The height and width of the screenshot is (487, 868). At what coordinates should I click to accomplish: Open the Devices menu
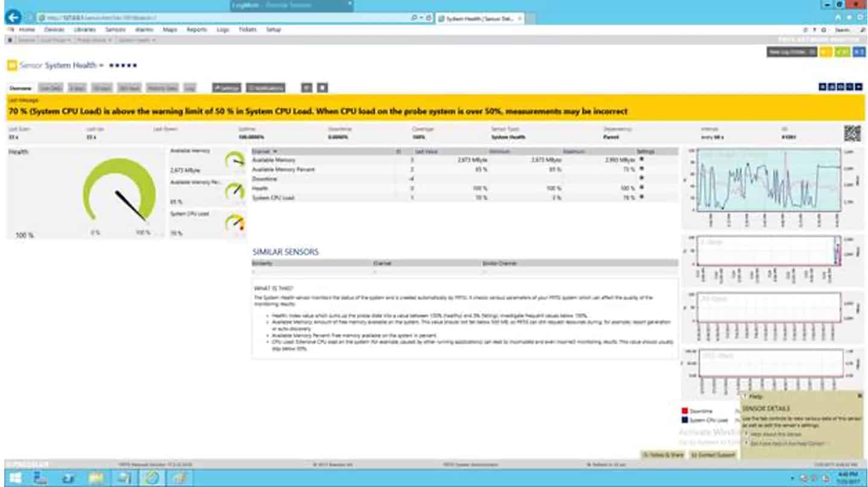tap(54, 30)
